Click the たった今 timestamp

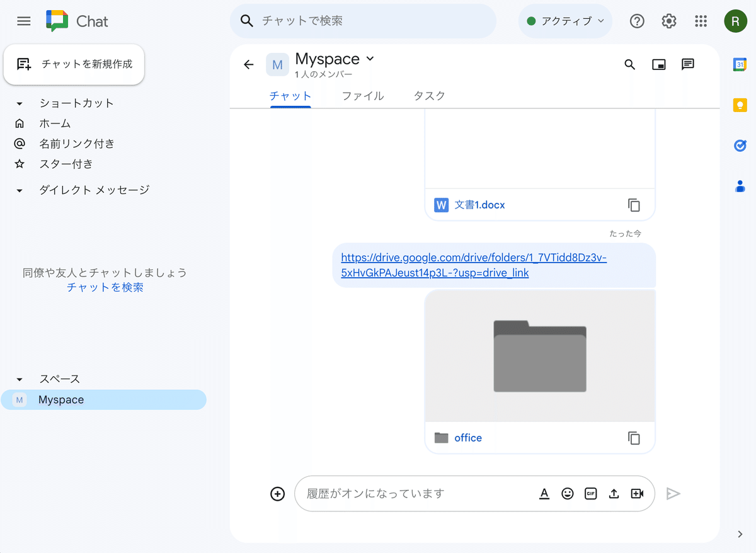[x=626, y=234]
